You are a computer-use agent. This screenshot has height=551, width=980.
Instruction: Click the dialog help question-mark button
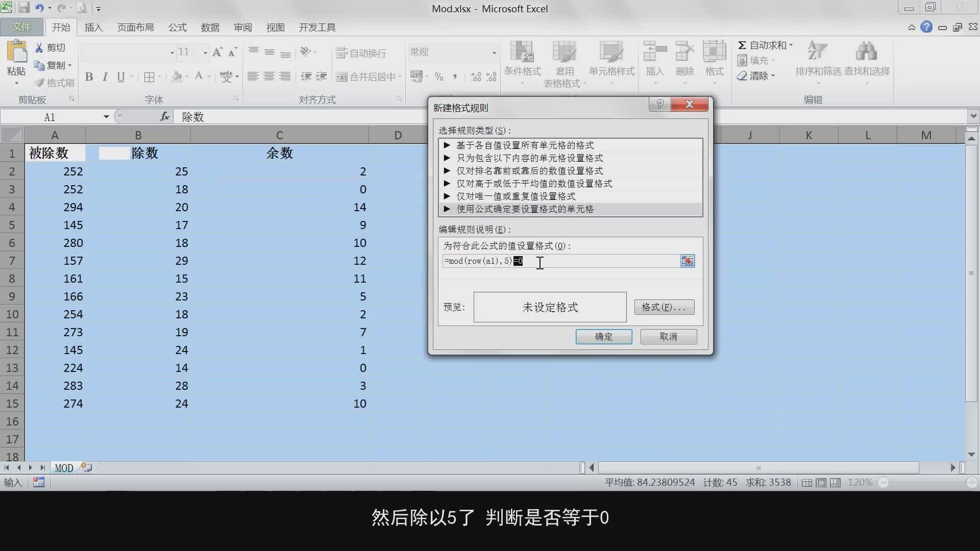[x=659, y=105]
